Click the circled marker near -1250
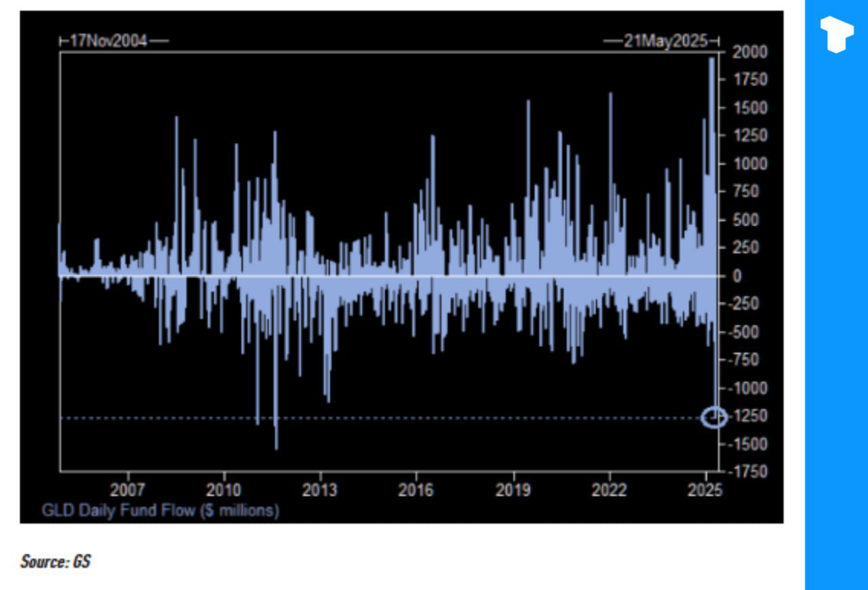The height and width of the screenshot is (590, 868). tap(713, 418)
